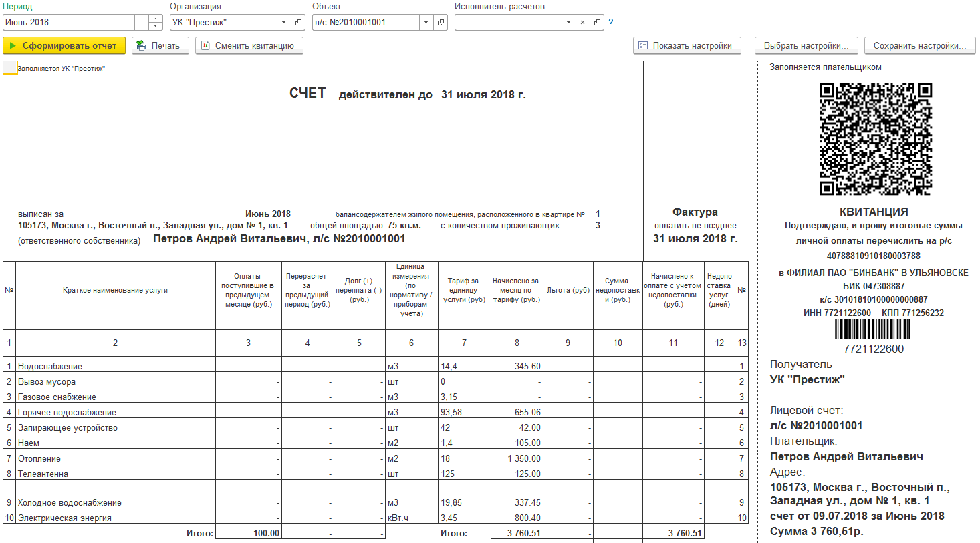Screen dimensions: 980x543
Task: Click the printer icon beside Печать
Action: (x=142, y=46)
